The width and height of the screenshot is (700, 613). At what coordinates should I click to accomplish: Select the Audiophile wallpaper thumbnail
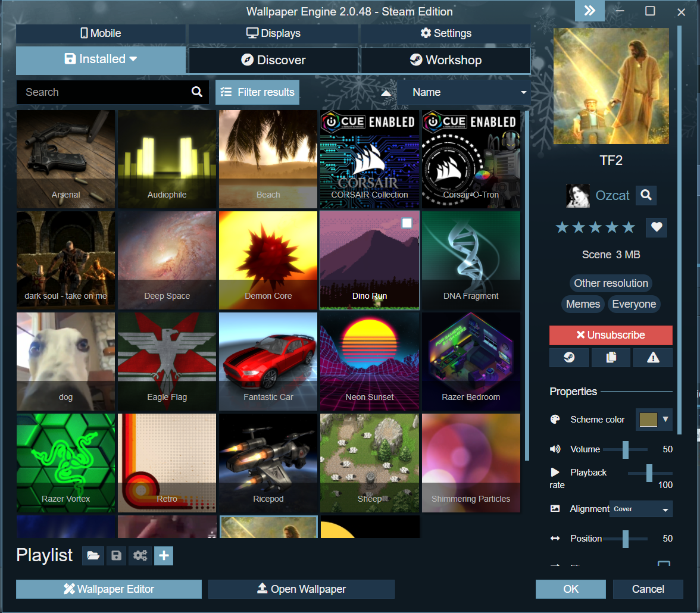(x=167, y=159)
